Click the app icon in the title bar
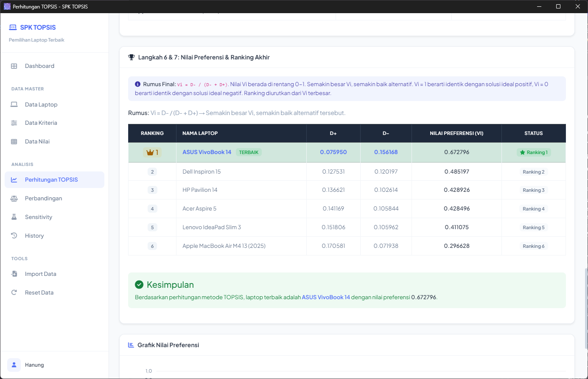This screenshot has width=588, height=379. [7, 6]
